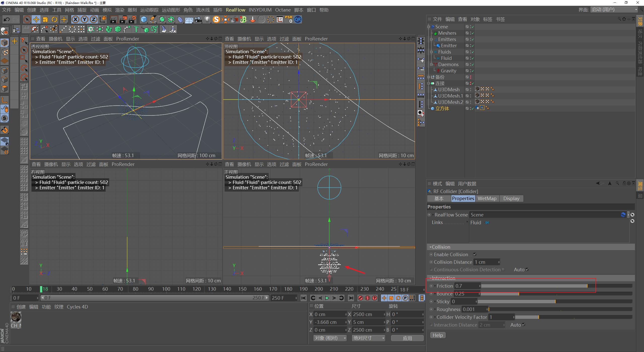Switch to the WetMap tab

[487, 198]
